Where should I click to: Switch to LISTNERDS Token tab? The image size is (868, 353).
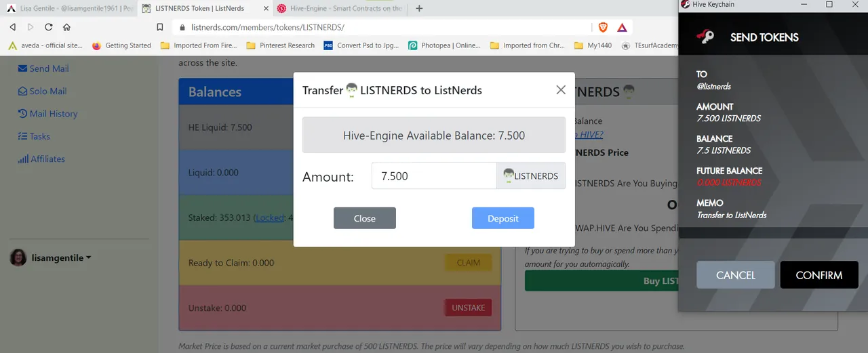coord(203,9)
